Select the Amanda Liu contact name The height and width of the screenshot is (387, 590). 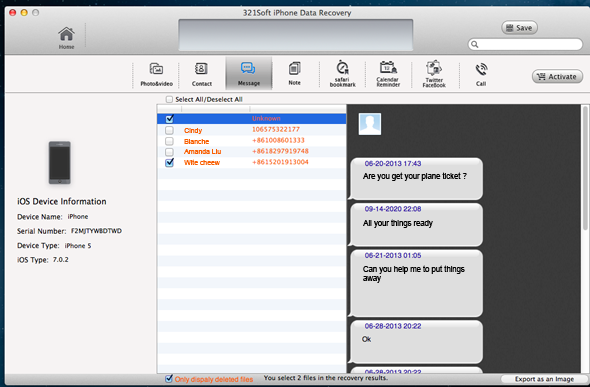click(202, 152)
